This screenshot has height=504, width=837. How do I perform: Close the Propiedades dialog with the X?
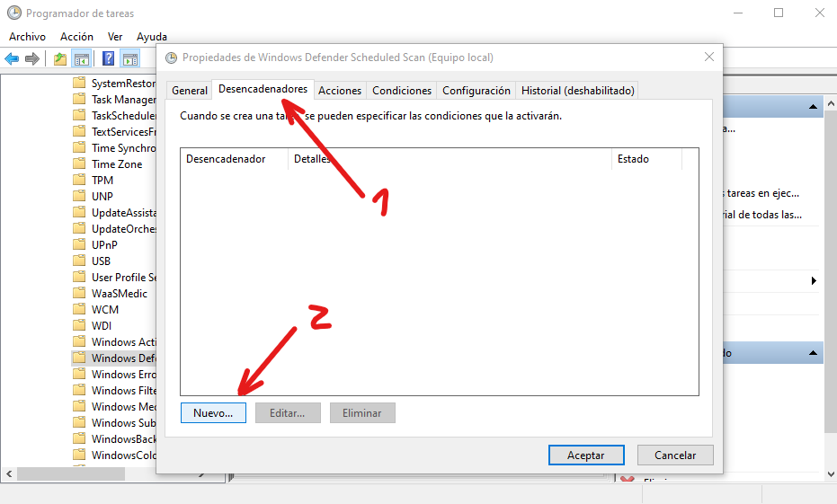(x=708, y=57)
